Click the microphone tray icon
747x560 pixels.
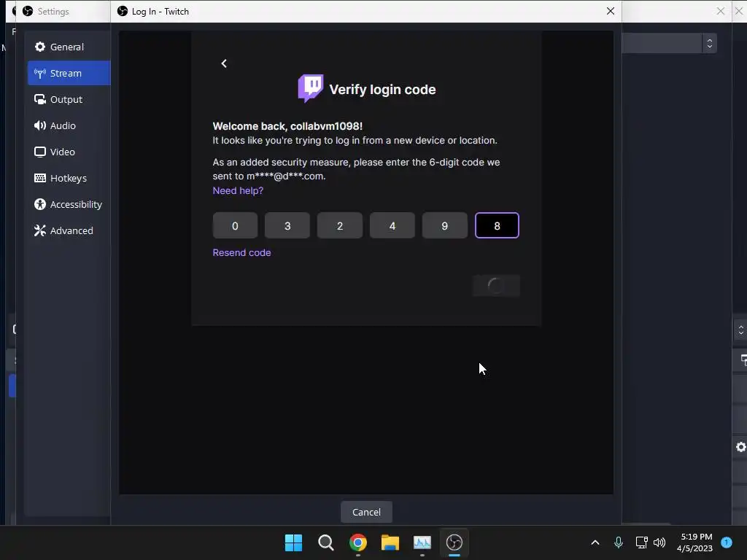[619, 542]
